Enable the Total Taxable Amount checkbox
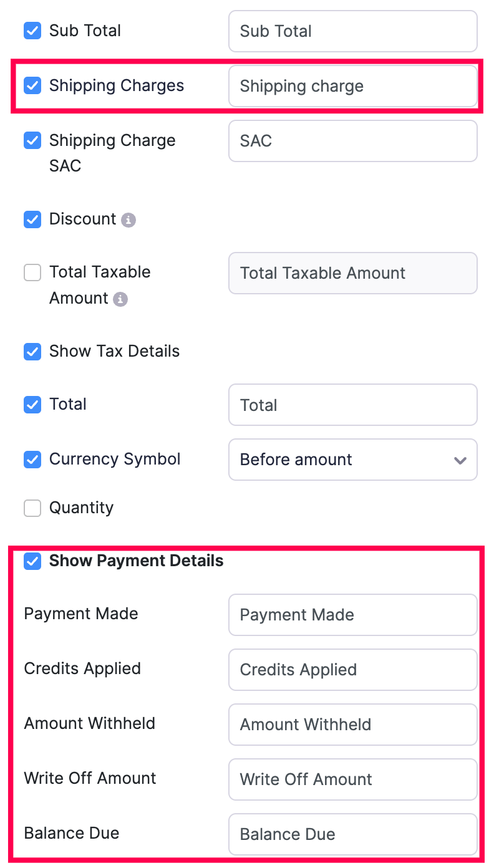The width and height of the screenshot is (494, 868). (x=32, y=272)
